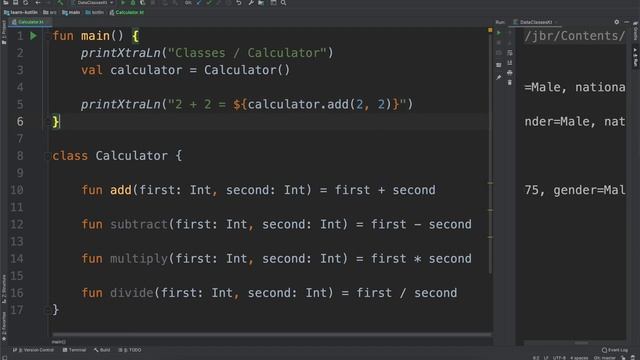Navigate back with the left arrow icon
Screen dimensions: 640x360
coord(38,2)
